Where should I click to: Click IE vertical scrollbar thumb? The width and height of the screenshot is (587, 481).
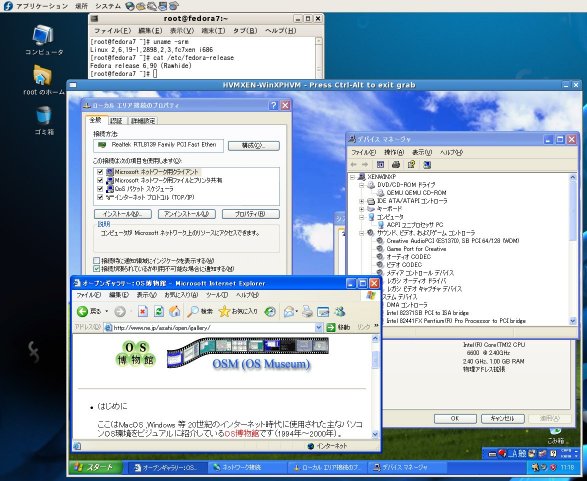point(375,359)
